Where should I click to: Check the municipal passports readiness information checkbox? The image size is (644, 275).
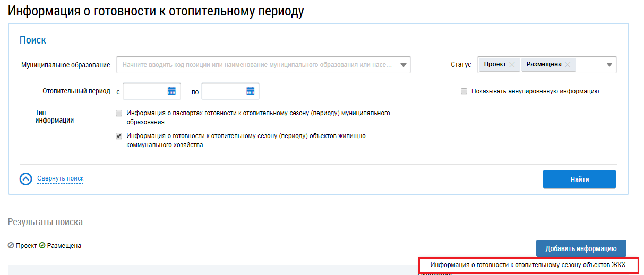(x=119, y=113)
